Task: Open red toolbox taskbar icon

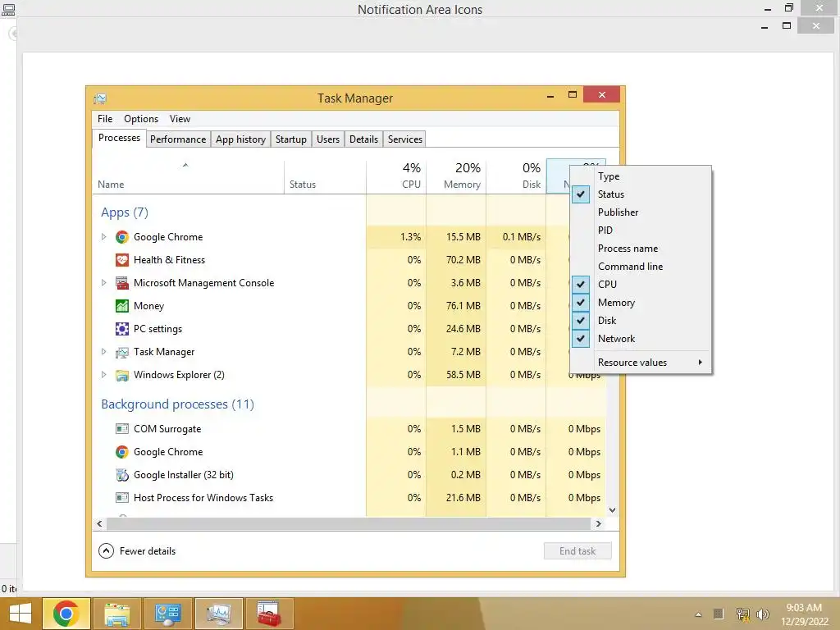Action: (x=269, y=614)
